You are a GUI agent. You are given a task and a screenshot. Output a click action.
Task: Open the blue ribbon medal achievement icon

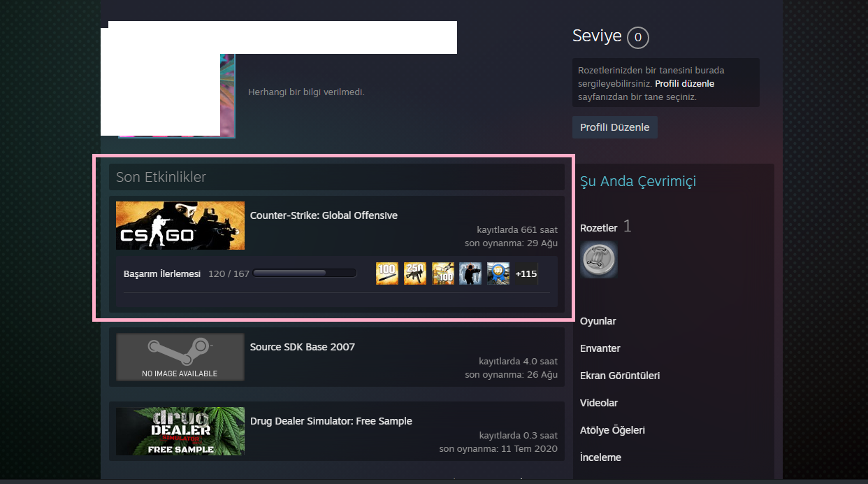(498, 273)
